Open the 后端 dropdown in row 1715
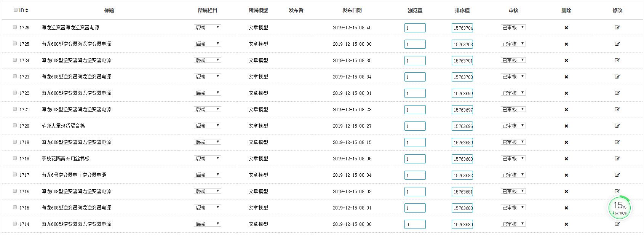644x235 pixels. coord(208,208)
